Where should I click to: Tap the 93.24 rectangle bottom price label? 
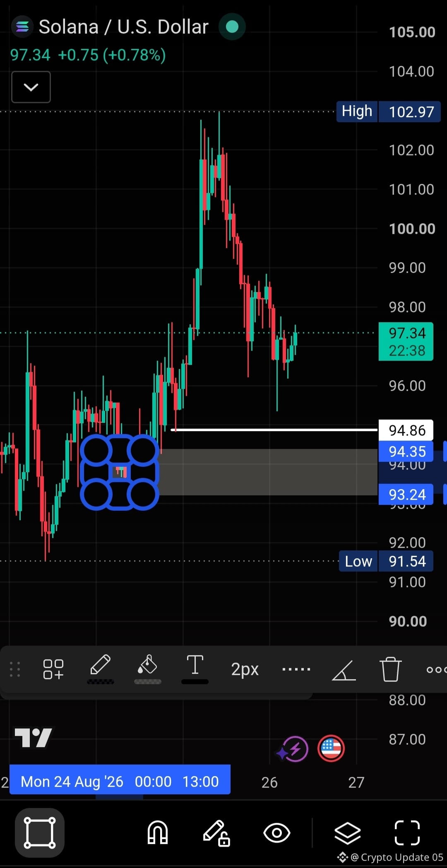406,494
